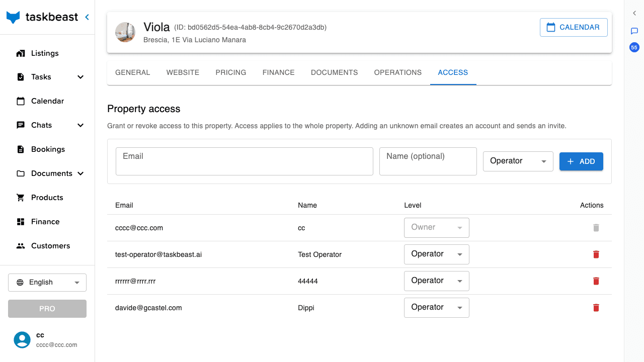
Task: Click the Email column header
Action: (x=124, y=205)
